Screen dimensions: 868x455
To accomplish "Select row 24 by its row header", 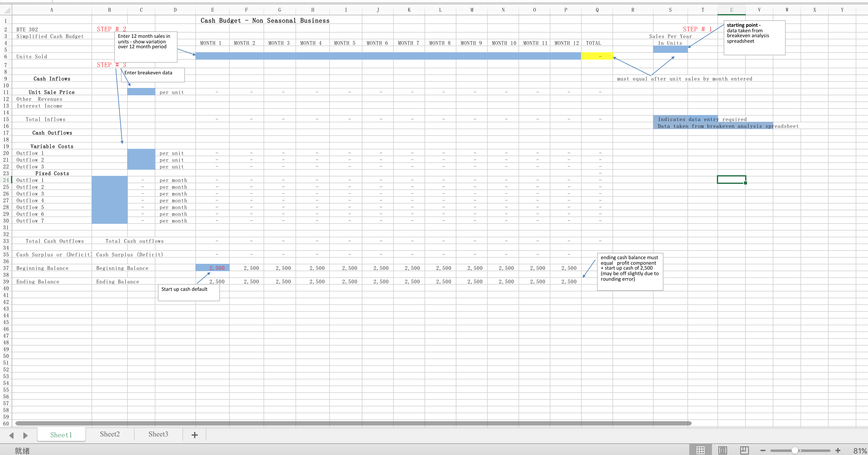I will tap(6, 180).
